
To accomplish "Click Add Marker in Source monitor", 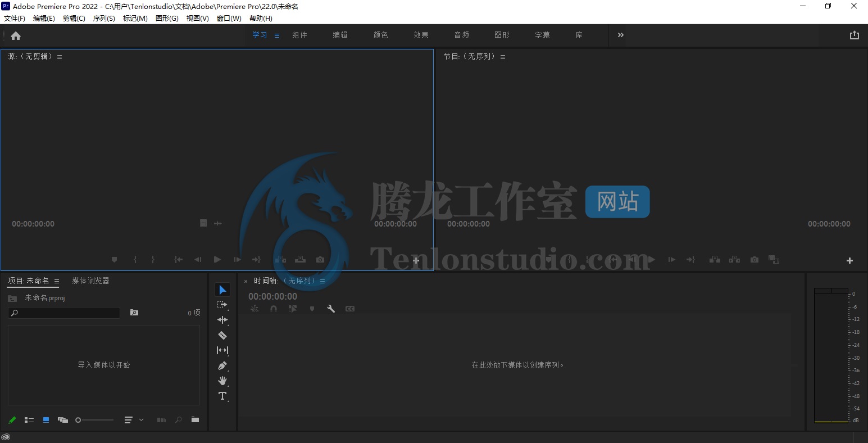I will [115, 259].
